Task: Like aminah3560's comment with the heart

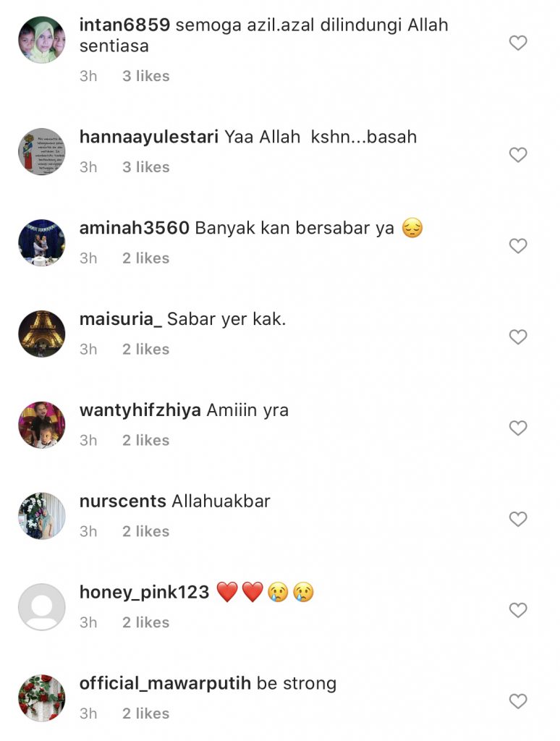Action: point(518,246)
